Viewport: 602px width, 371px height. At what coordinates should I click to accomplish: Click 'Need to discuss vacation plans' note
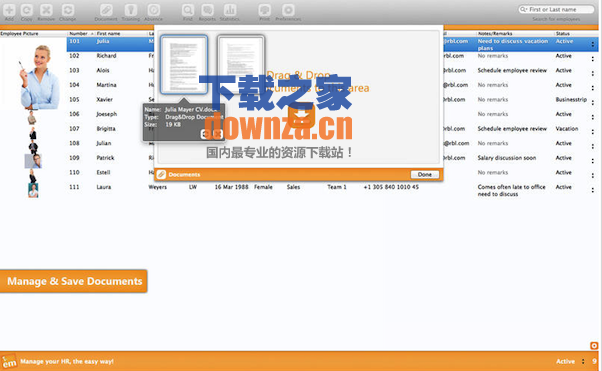pyautogui.click(x=513, y=45)
